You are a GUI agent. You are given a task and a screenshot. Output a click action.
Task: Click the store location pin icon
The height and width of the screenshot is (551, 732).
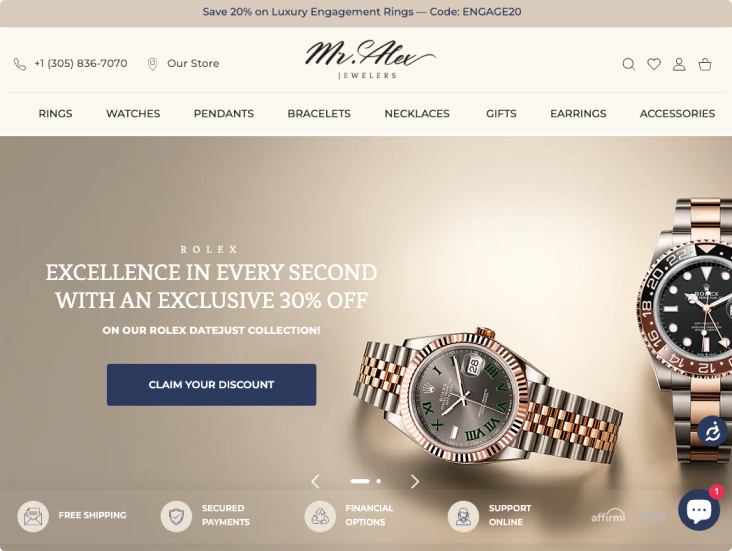click(152, 64)
